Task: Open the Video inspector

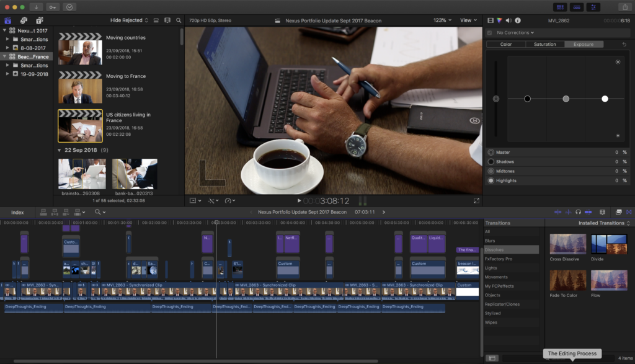Action: tap(490, 20)
